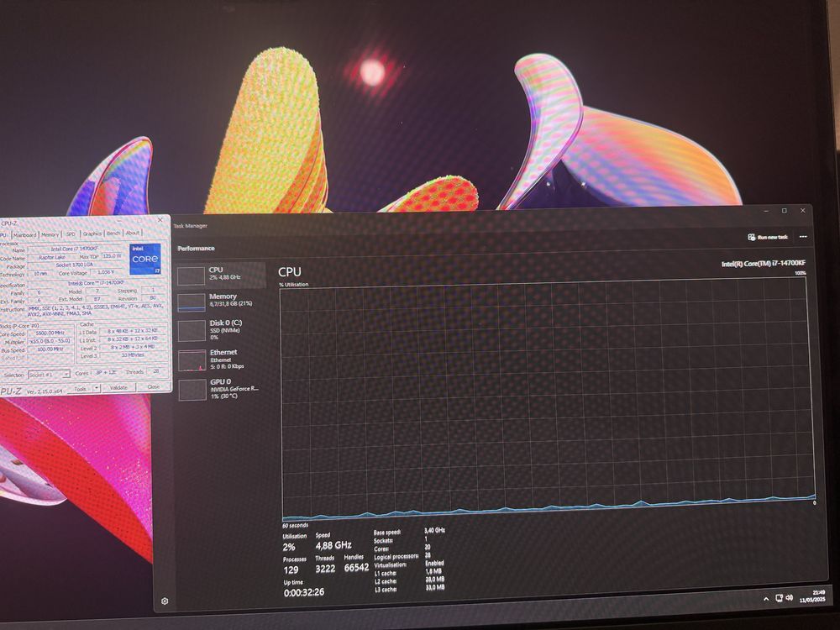Select the Disk 0 (C:) entry
The width and height of the screenshot is (840, 630).
coord(220,329)
